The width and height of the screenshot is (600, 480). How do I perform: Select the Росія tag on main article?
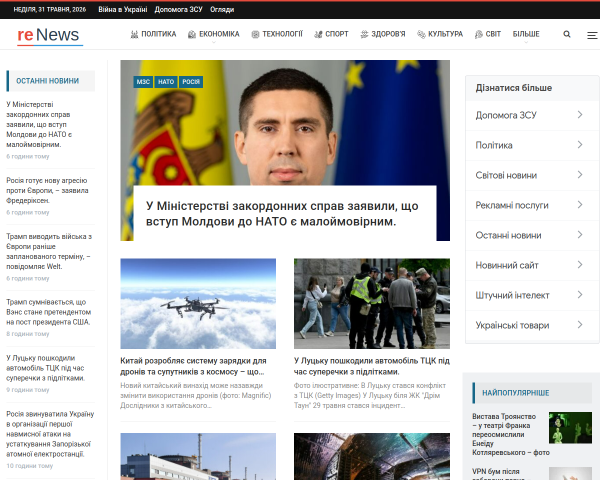click(191, 82)
